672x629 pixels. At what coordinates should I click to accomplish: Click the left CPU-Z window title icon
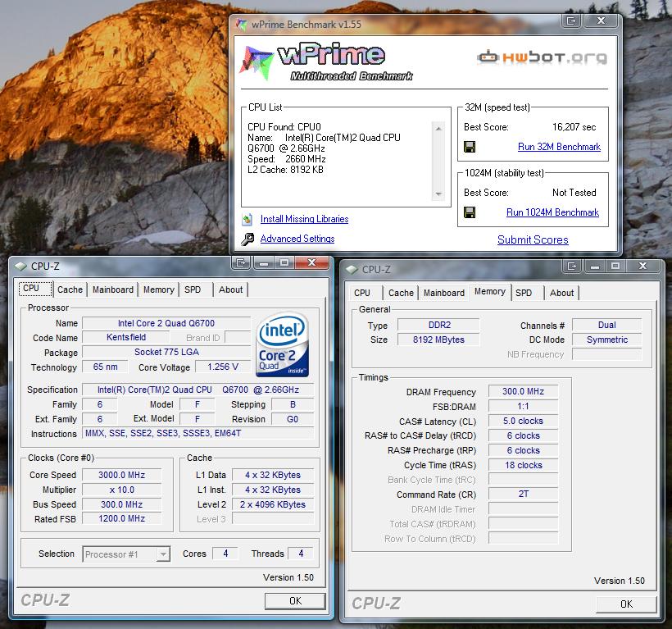[x=21, y=267]
